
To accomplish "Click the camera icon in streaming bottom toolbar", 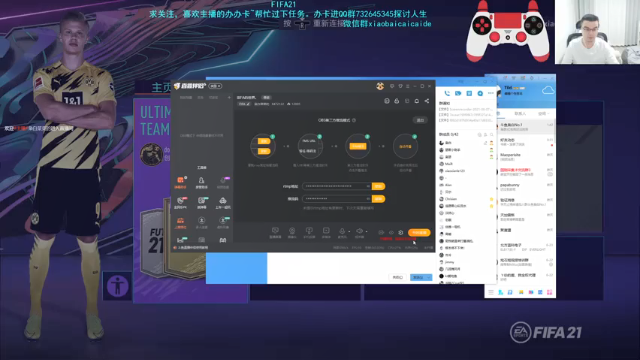I will click(292, 232).
